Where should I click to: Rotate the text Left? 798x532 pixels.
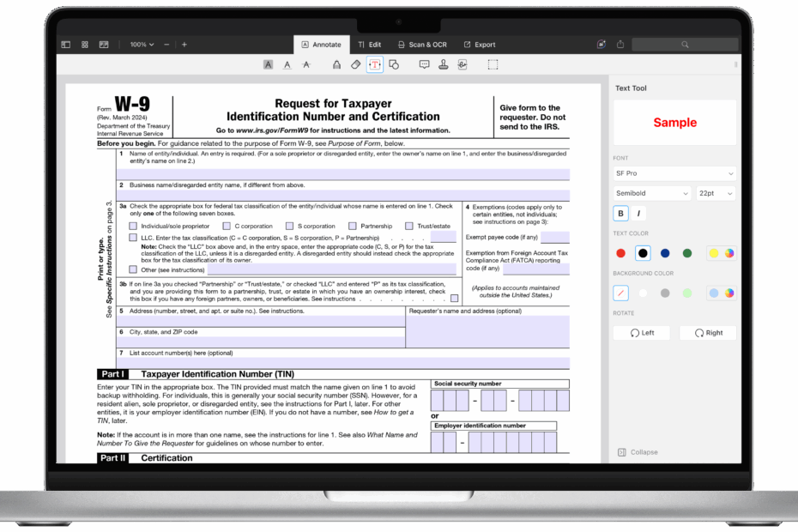coord(641,332)
